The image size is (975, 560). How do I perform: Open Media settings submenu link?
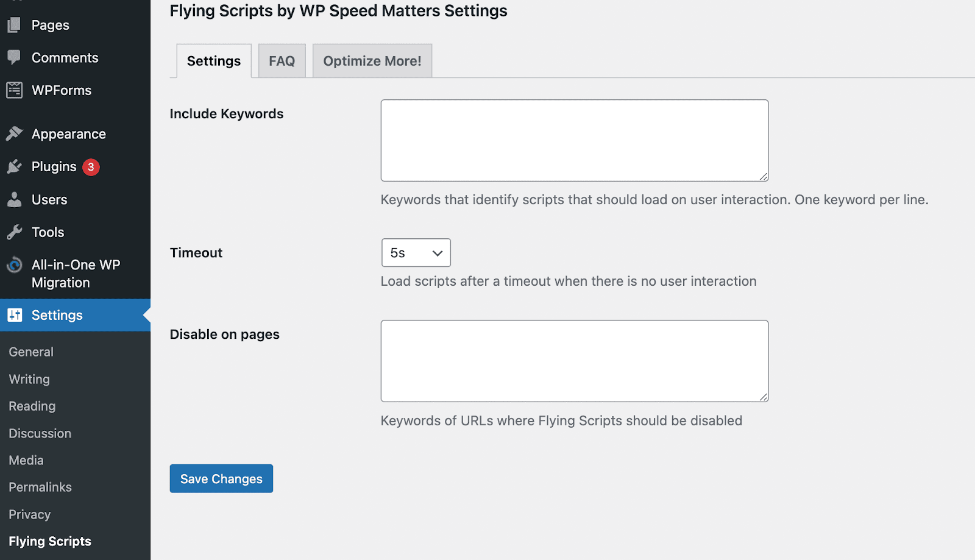26,460
